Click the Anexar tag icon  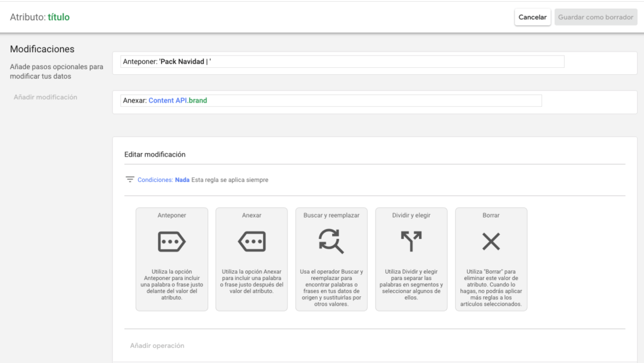[x=252, y=242]
